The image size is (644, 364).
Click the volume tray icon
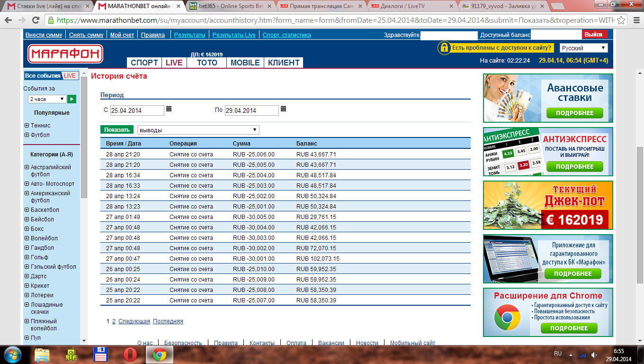(x=594, y=355)
